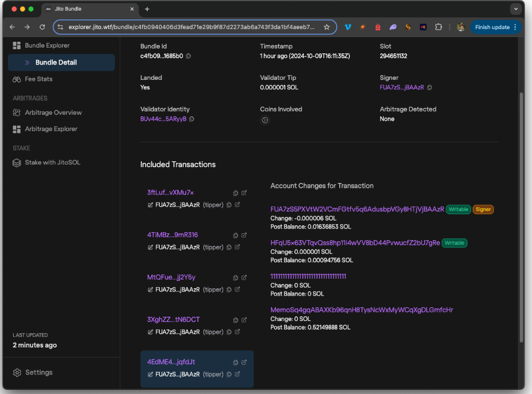Open the browser profile avatar
The height and width of the screenshot is (394, 532).
point(461,27)
